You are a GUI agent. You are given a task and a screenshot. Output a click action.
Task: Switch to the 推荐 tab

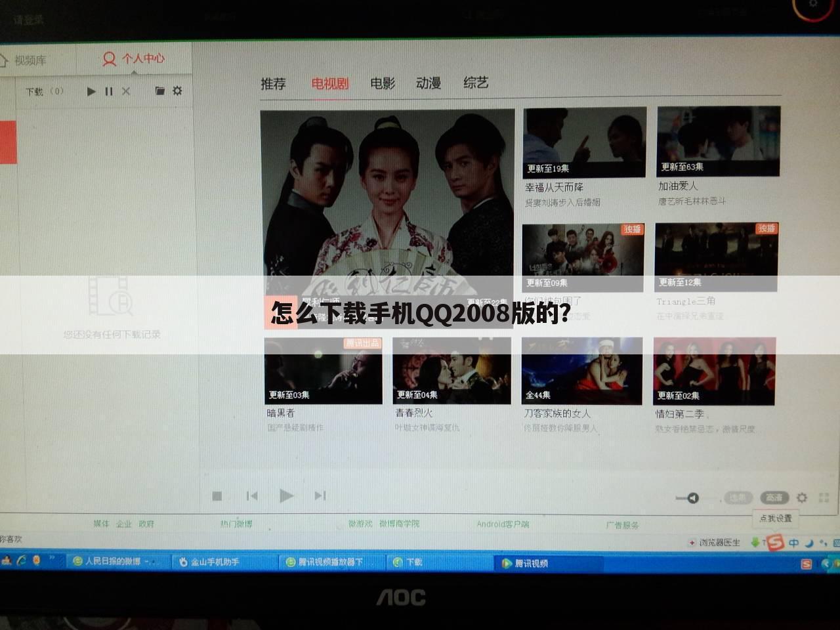pos(273,83)
